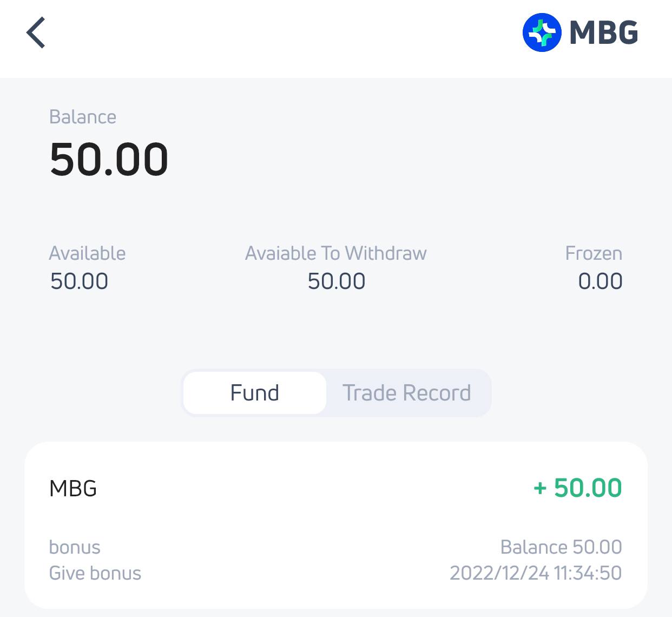The image size is (672, 617).
Task: Click the Avaiable To Withdraw label
Action: 336,253
